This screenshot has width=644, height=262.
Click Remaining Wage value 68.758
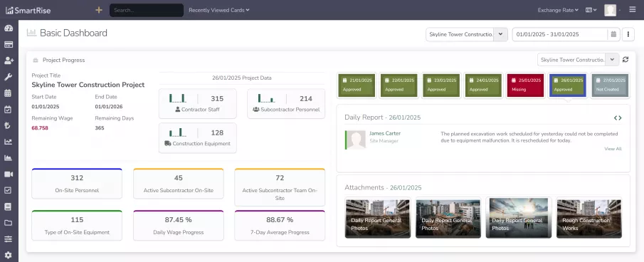point(40,128)
